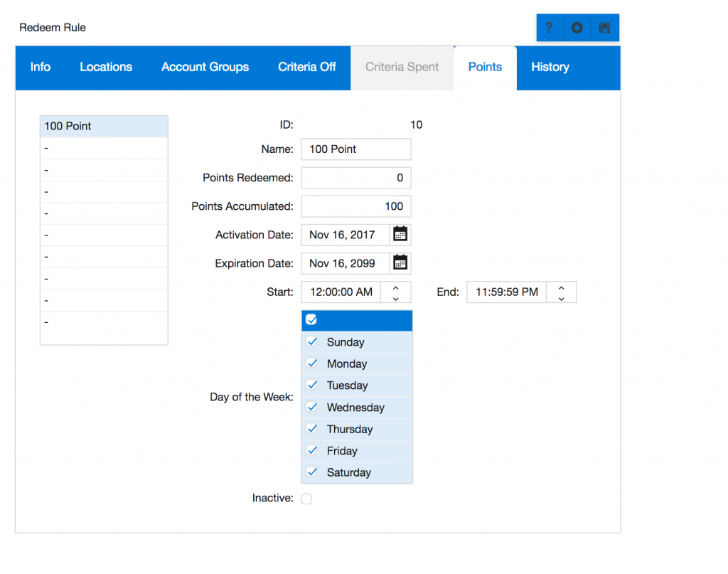Click the End time field

click(x=506, y=292)
